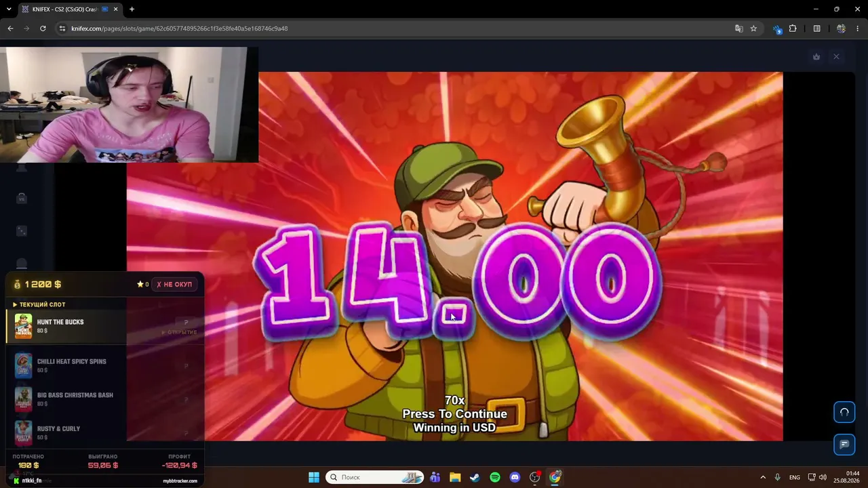Viewport: 868px width, 488px height.
Task: Open the Translate page icon in address bar
Action: 739,28
